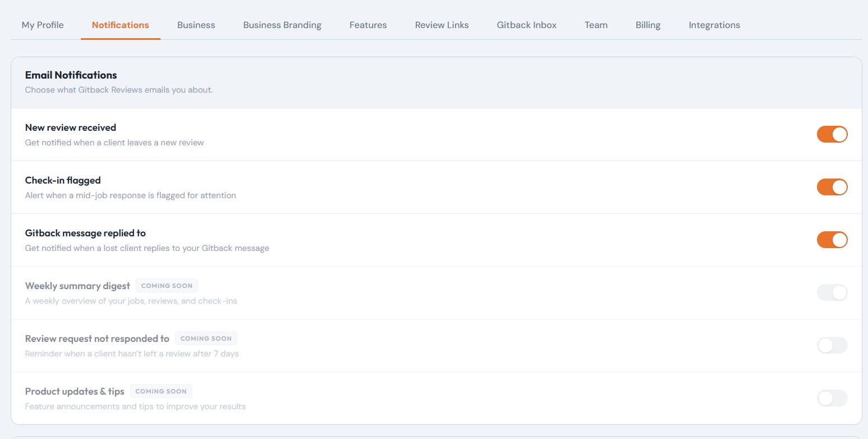The image size is (868, 439).
Task: Click 'Get notified when a lost client replies' text
Action: [x=147, y=248]
